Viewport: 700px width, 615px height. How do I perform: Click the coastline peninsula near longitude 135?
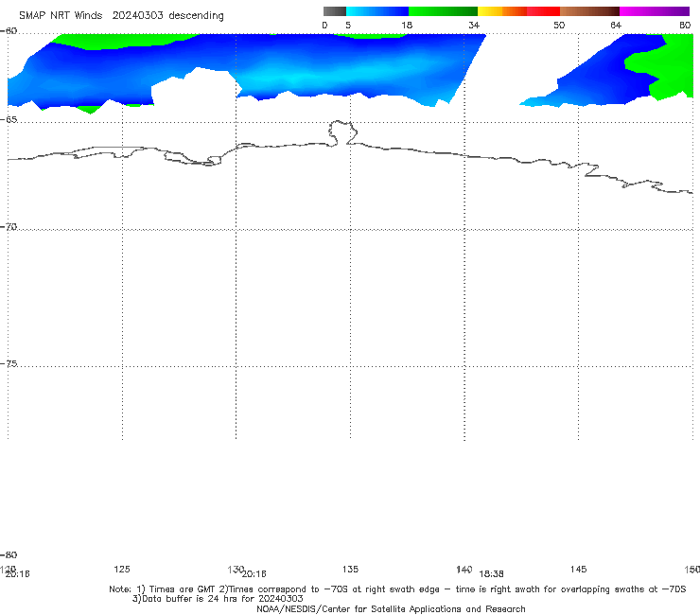tap(342, 132)
